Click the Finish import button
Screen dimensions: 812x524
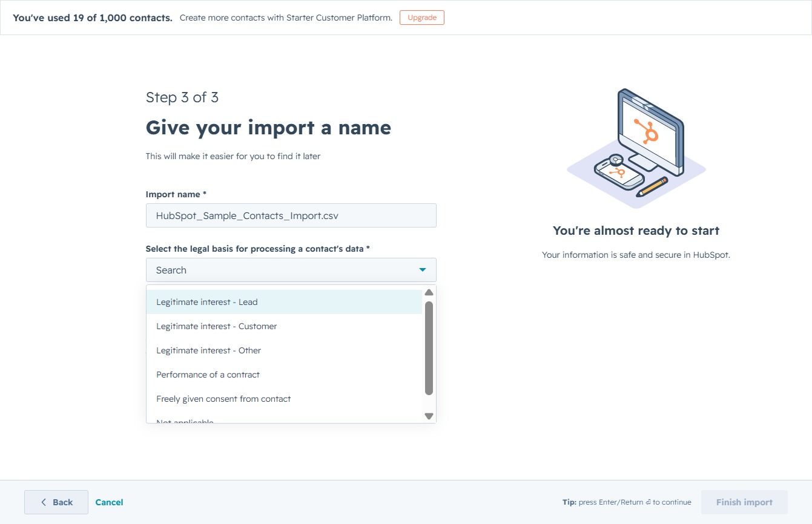(744, 502)
